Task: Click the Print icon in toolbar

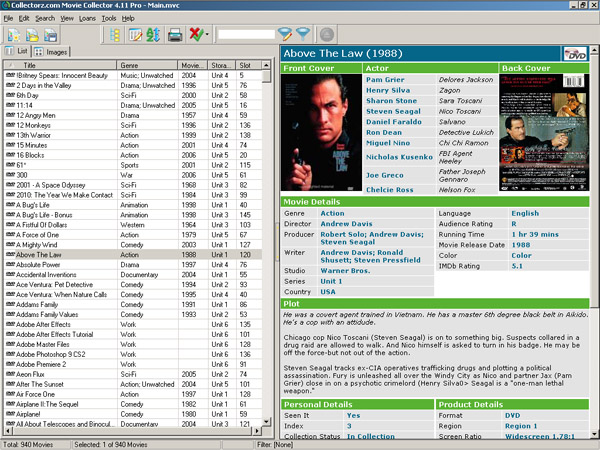Action: (x=175, y=35)
